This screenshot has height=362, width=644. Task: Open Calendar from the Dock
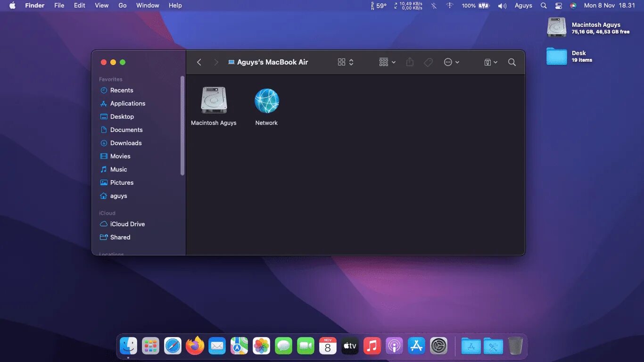[328, 346]
